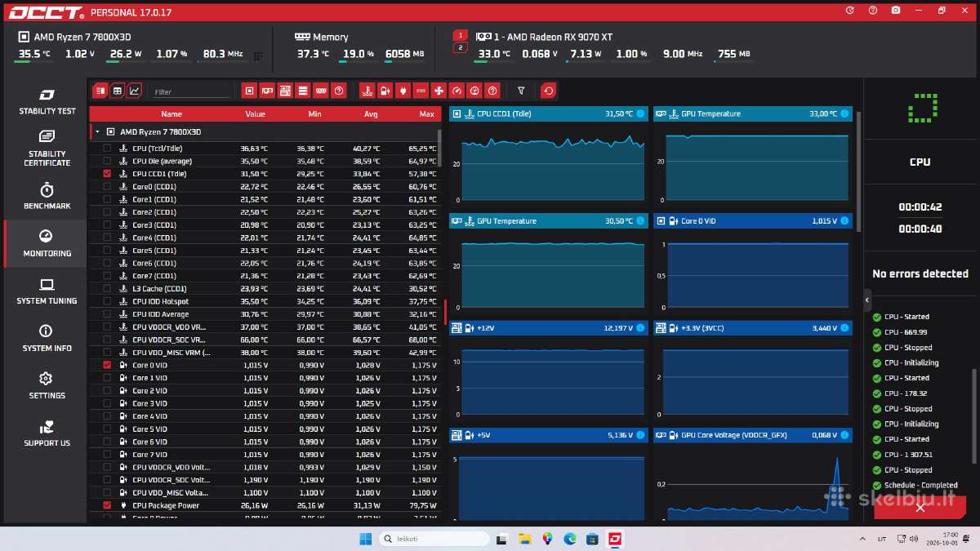Check the L3 Cache (CCD1) checkbox
980x551 pixels.
pyautogui.click(x=107, y=289)
